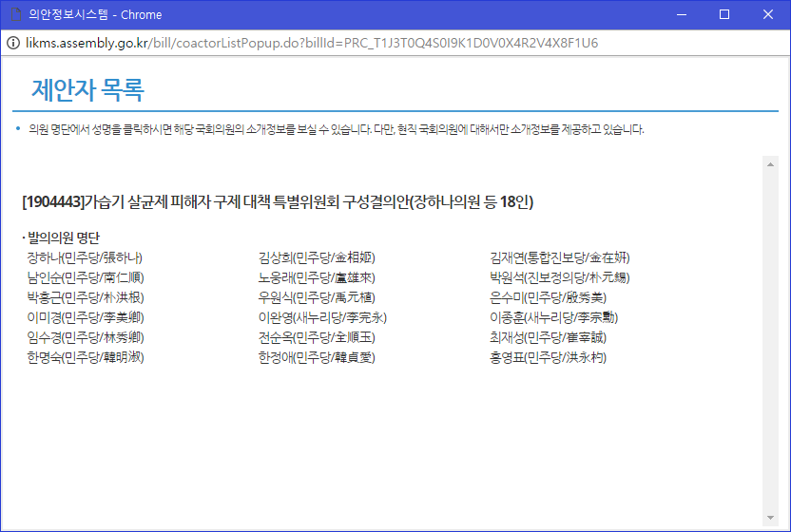Image resolution: width=791 pixels, height=532 pixels.
Task: Open profile of 김재연(통합진보당)
Action: coord(560,257)
